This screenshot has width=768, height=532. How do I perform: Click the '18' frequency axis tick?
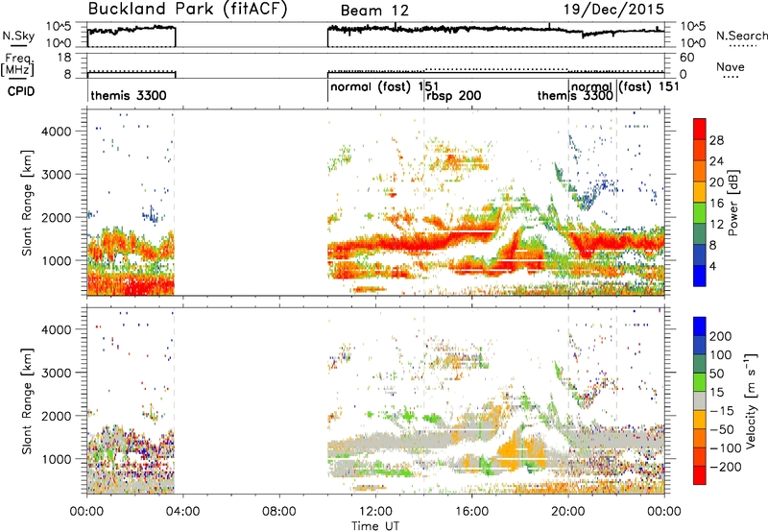coord(64,58)
